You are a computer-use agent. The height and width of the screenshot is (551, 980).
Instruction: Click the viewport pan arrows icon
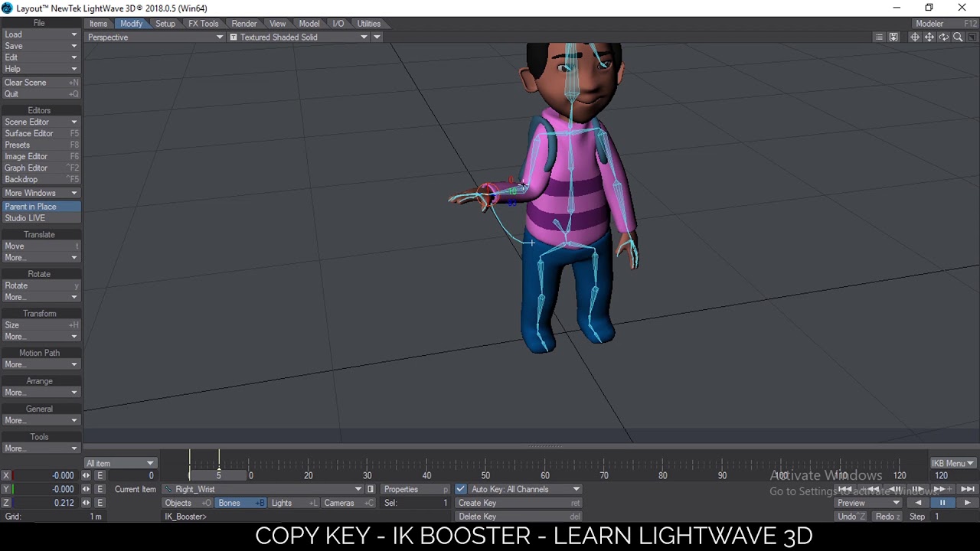(x=929, y=37)
